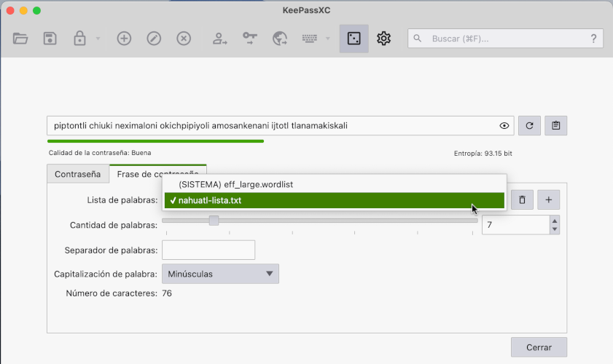
Task: Open the Auto-Type dropdown arrow
Action: [328, 39]
